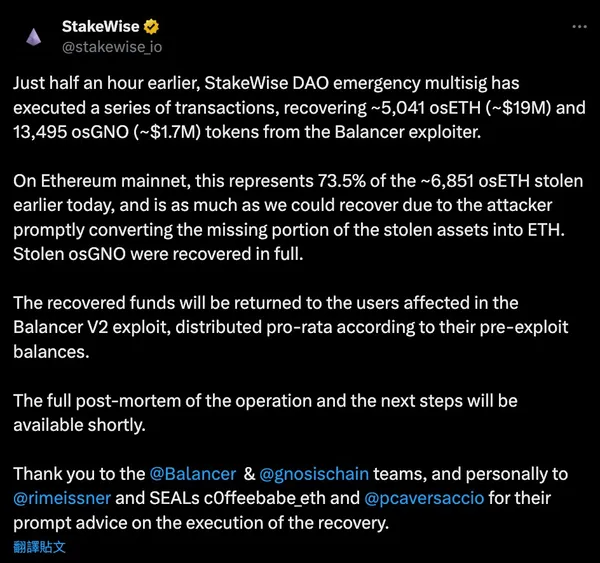Click the "Thank you to the" text
Viewport: 600px width, 563px height.
80,474
